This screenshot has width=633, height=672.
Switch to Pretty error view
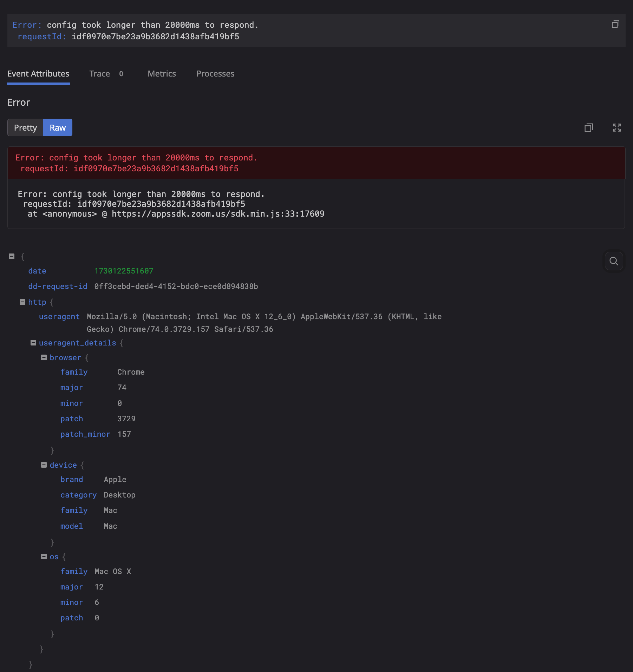(x=25, y=127)
